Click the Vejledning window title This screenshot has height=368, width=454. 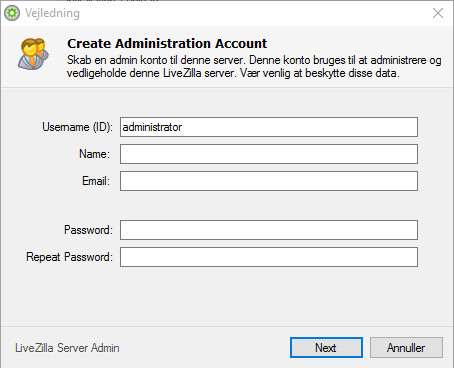point(52,13)
